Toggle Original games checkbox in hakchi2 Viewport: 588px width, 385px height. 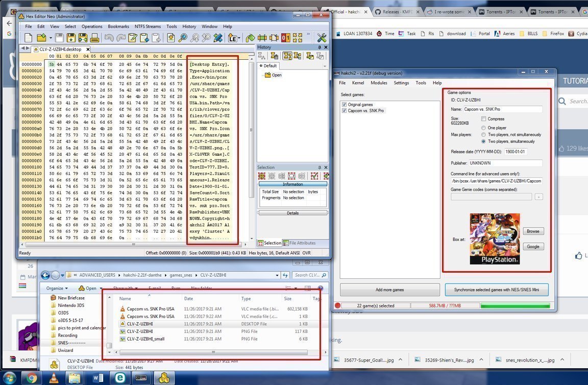[x=344, y=104]
